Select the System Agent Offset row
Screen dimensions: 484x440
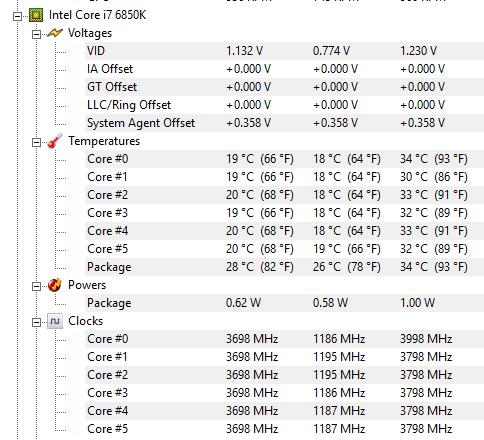[284, 123]
